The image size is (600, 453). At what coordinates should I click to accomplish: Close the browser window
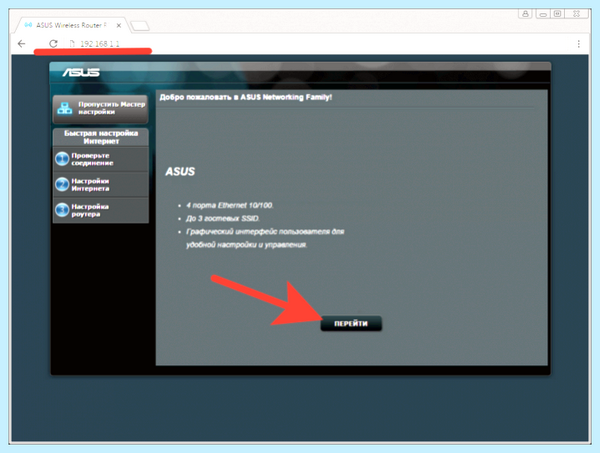pyautogui.click(x=577, y=14)
